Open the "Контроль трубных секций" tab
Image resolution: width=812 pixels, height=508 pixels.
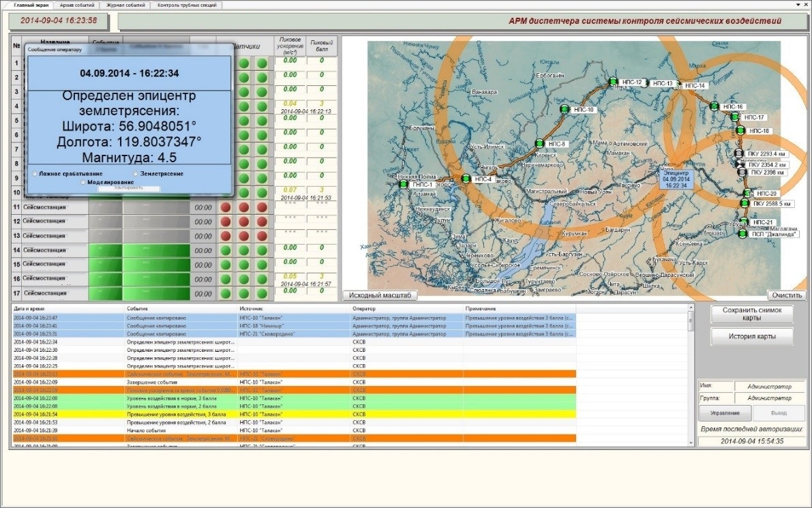[x=187, y=5]
